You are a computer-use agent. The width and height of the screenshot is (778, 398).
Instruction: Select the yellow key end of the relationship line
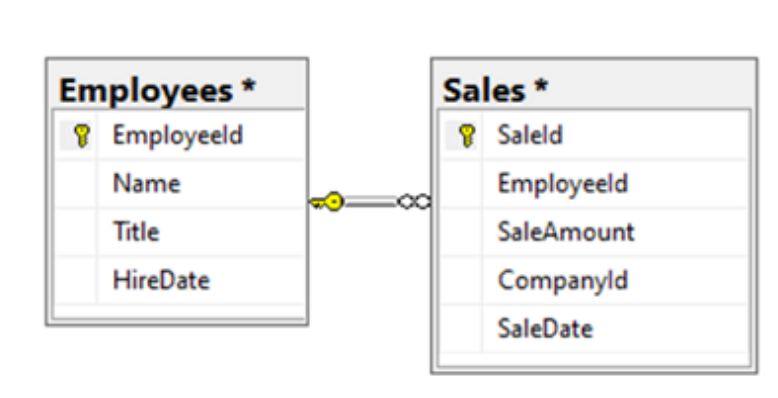[x=327, y=202]
